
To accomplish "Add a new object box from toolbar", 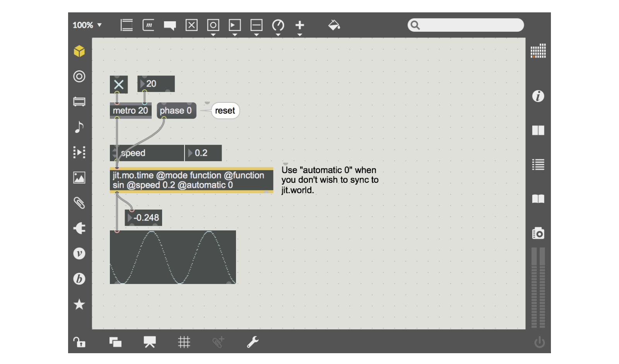I will pos(127,25).
